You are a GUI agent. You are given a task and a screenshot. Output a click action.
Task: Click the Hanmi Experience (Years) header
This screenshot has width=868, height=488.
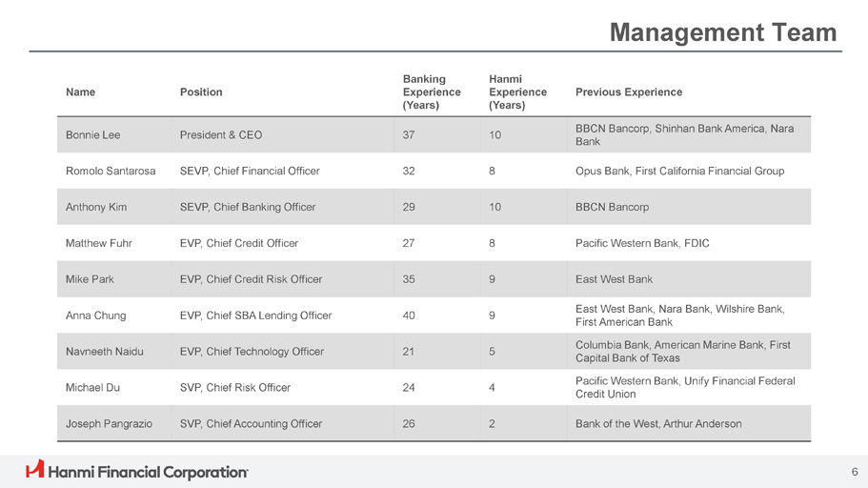click(516, 92)
